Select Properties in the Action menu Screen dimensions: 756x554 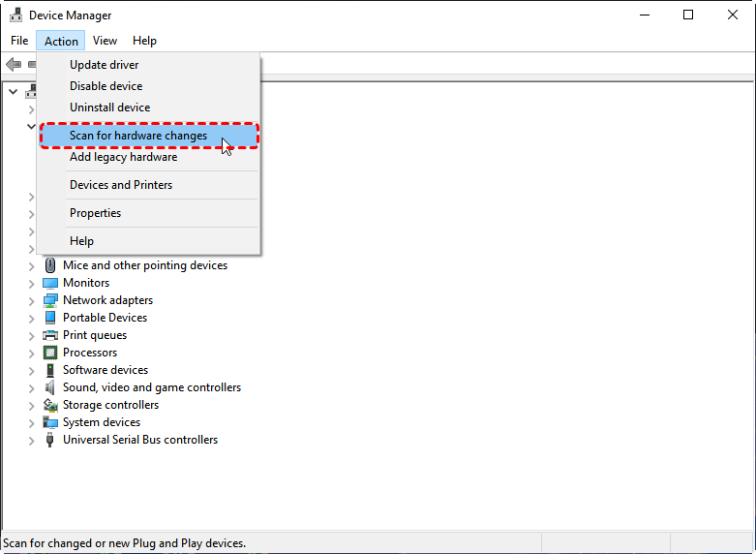click(95, 213)
